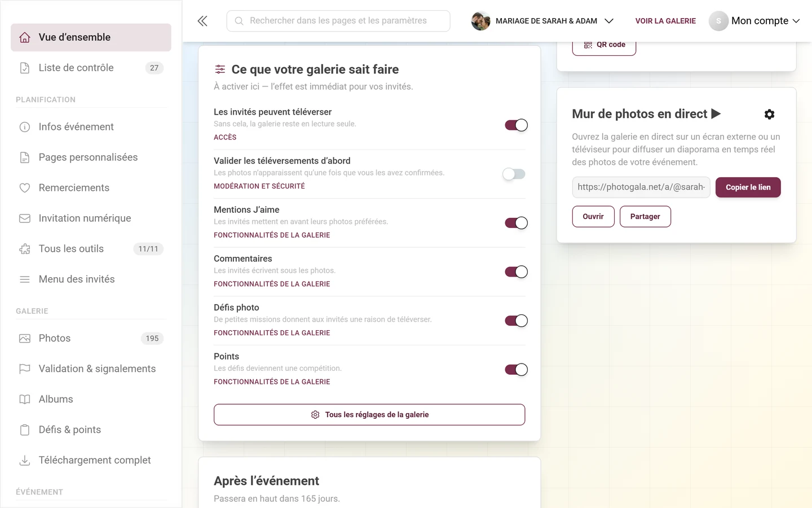This screenshot has height=508, width=812.
Task: Toggle the Points competition switch
Action: click(x=516, y=370)
